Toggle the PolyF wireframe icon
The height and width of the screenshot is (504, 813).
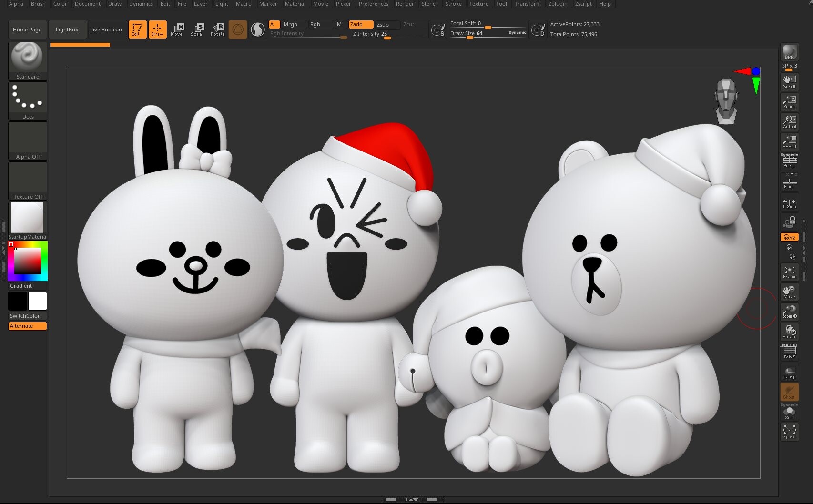coord(789,352)
